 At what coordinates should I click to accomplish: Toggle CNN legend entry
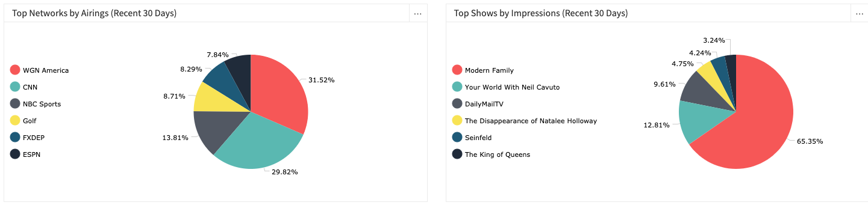(24, 87)
